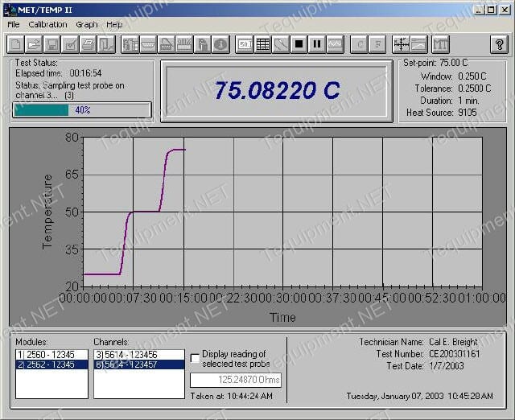Click the numeric readout display icon
This screenshot has width=515, height=420.
point(245,43)
